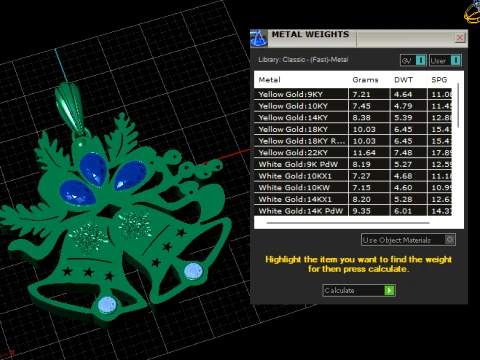Viewport: 480px width, 360px height.
Task: Click the Grams column header
Action: click(x=365, y=80)
